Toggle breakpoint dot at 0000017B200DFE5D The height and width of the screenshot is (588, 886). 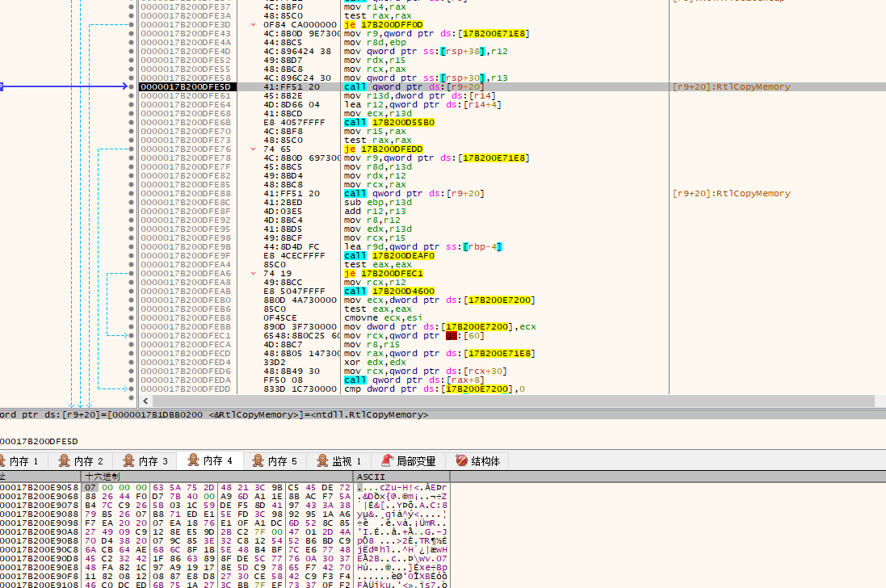[x=132, y=87]
